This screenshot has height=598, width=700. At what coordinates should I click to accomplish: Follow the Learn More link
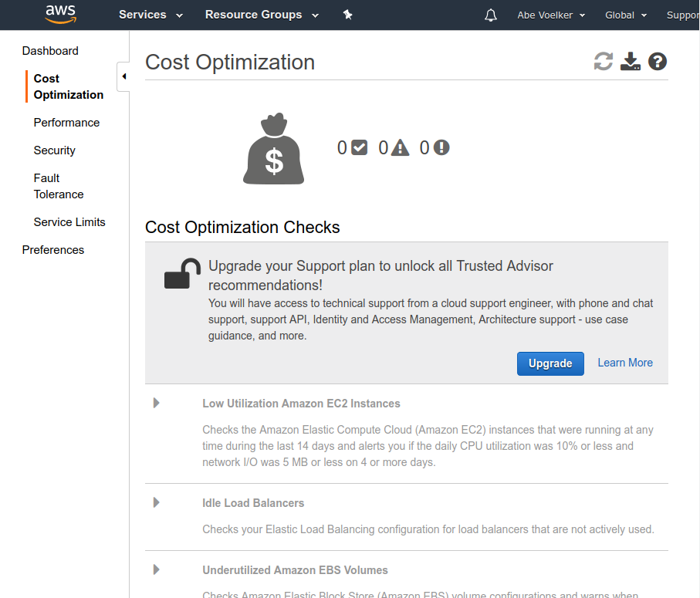(x=625, y=363)
